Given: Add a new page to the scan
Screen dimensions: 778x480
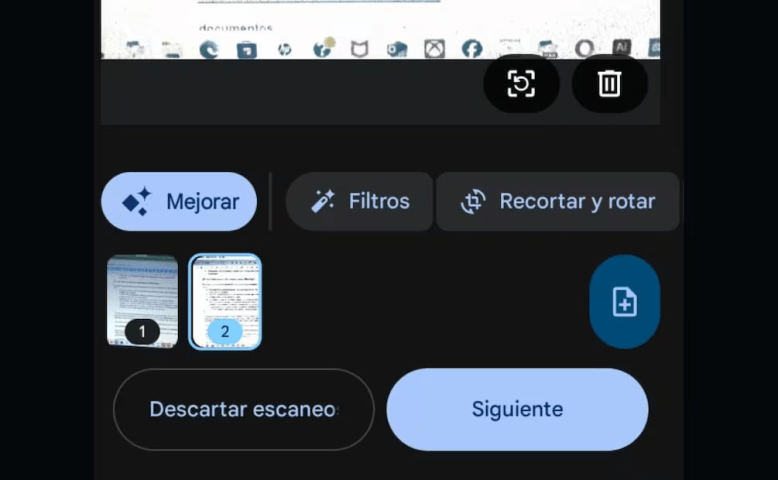Looking at the screenshot, I should click(624, 302).
